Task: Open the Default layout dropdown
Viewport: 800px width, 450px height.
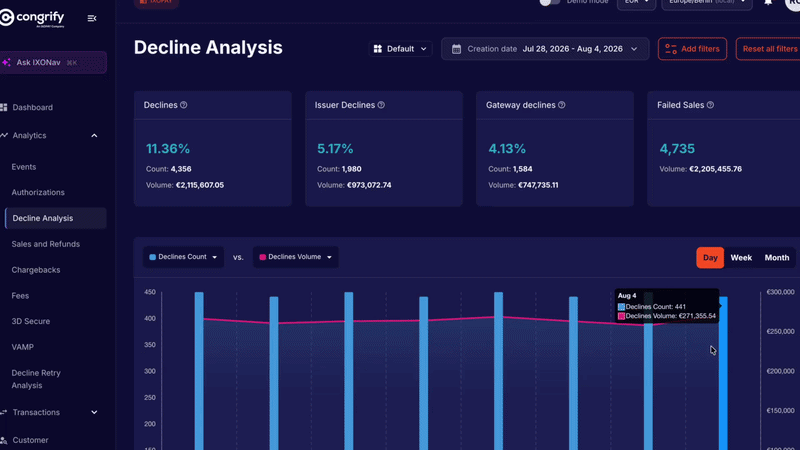Action: [x=401, y=49]
